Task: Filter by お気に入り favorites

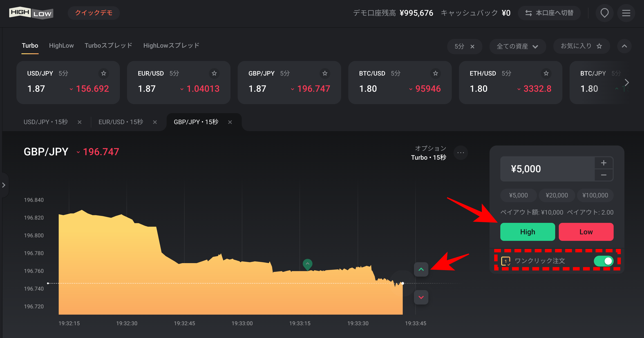Action: 581,46
